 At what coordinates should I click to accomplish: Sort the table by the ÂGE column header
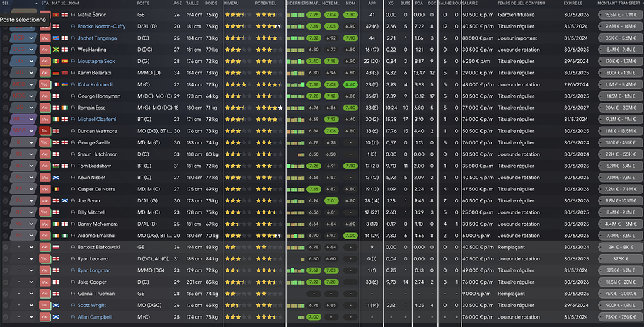178,4
